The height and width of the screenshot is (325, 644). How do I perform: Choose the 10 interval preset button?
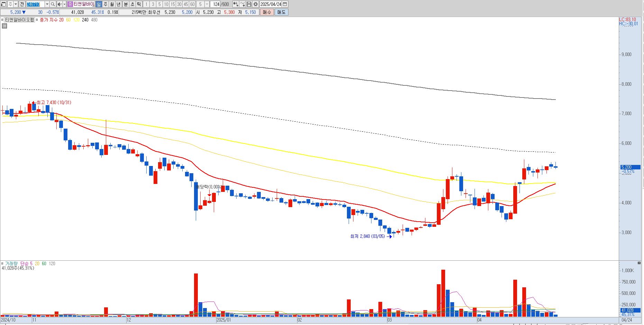[x=166, y=4]
